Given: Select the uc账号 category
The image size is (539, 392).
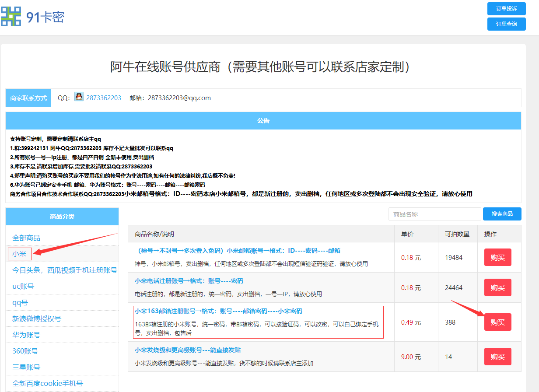Looking at the screenshot, I should [x=23, y=287].
